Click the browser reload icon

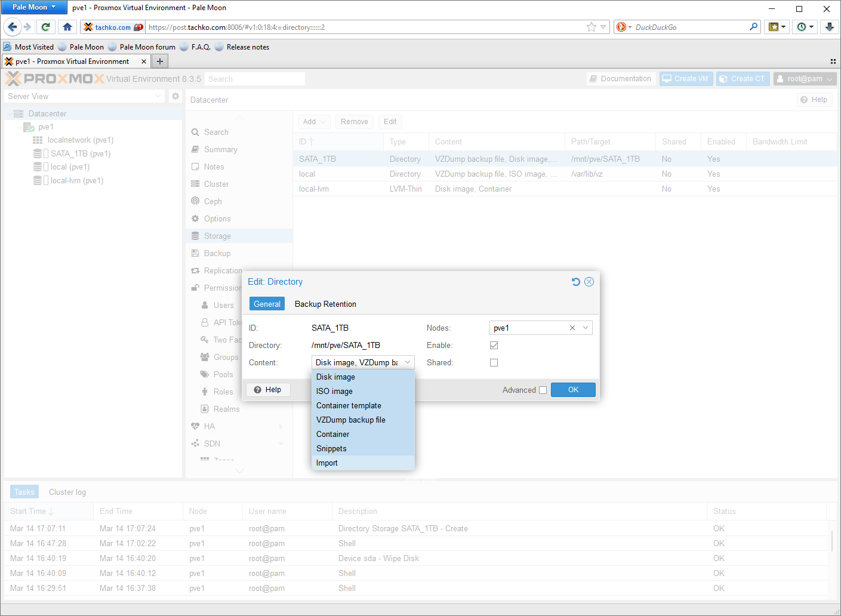pos(45,27)
